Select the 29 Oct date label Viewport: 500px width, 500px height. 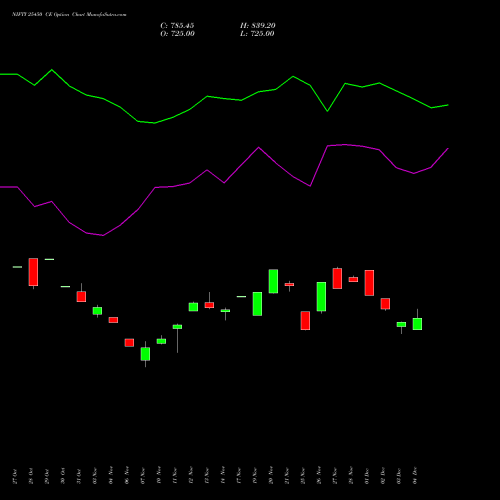tap(47, 476)
